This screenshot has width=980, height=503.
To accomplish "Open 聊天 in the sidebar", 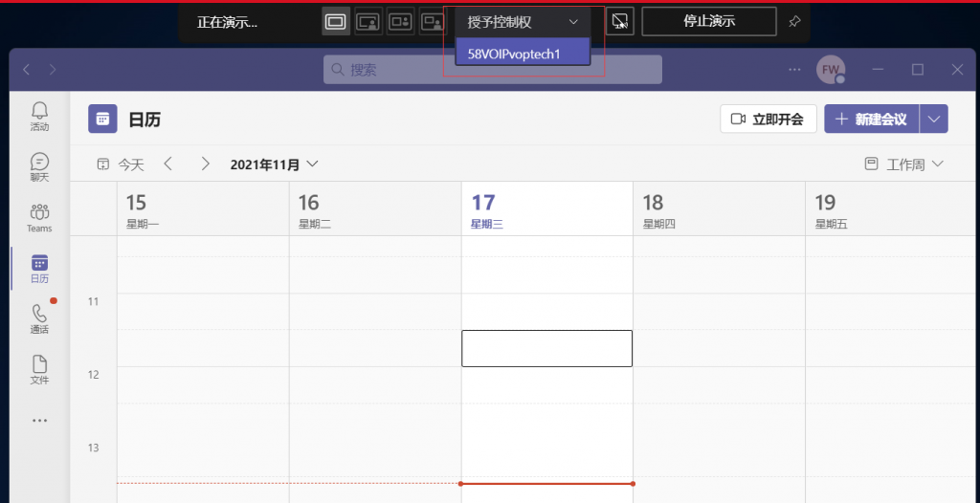I will coord(39,167).
